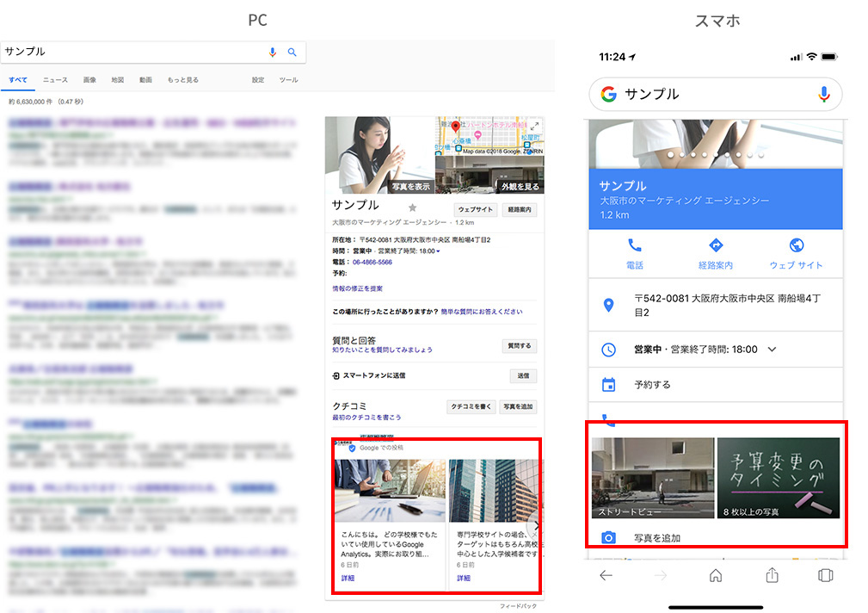Screen dimensions: 868x613
Task: Click the PC search input field
Action: pos(129,53)
